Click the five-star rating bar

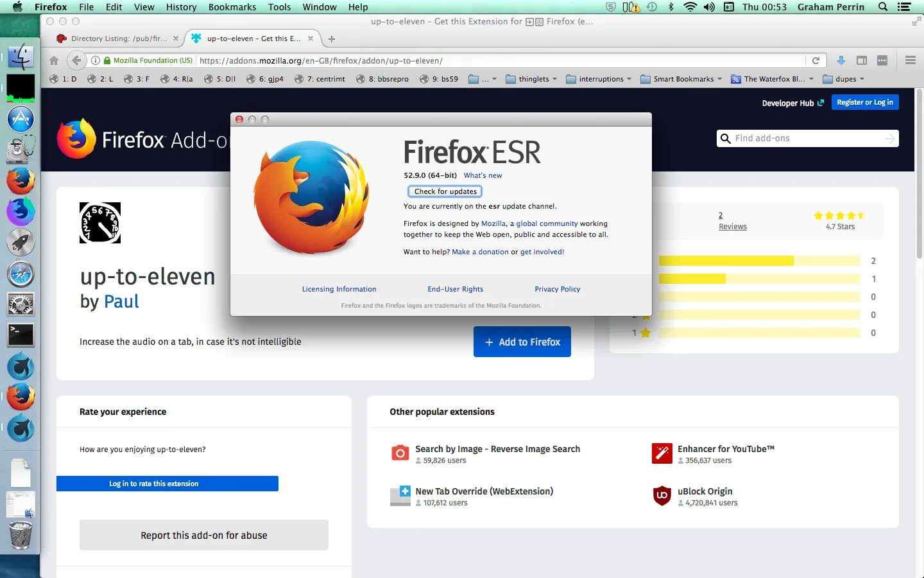point(759,261)
